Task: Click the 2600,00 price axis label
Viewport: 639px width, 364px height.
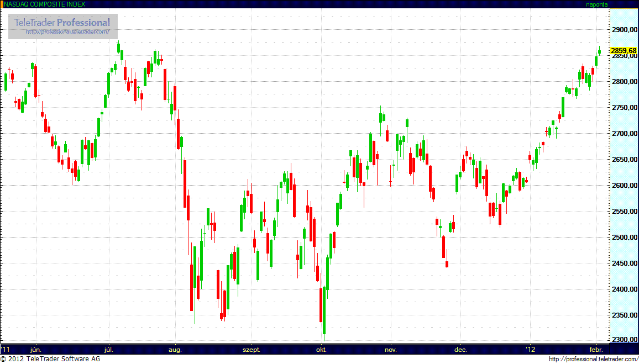Action: click(x=625, y=186)
